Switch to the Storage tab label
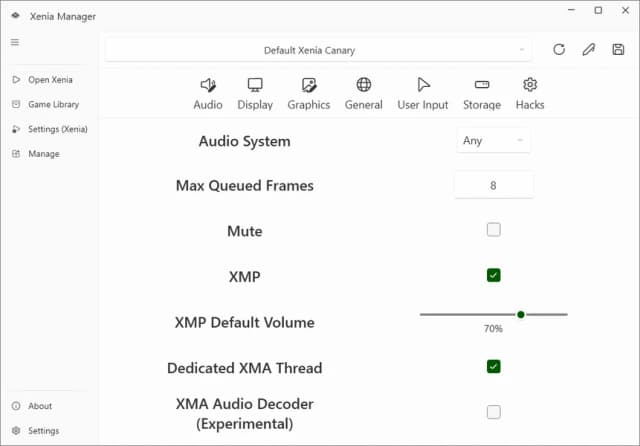This screenshot has height=446, width=640. pos(482,105)
